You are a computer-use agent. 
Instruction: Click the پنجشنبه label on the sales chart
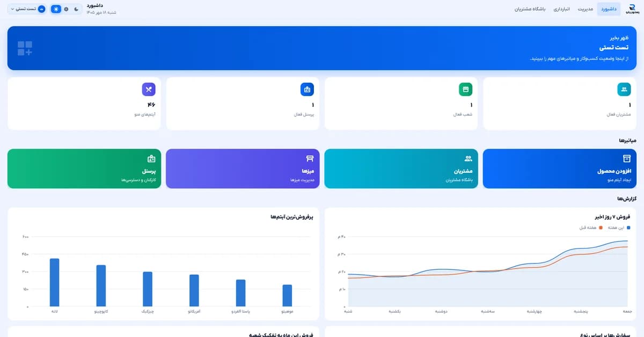[581, 311]
